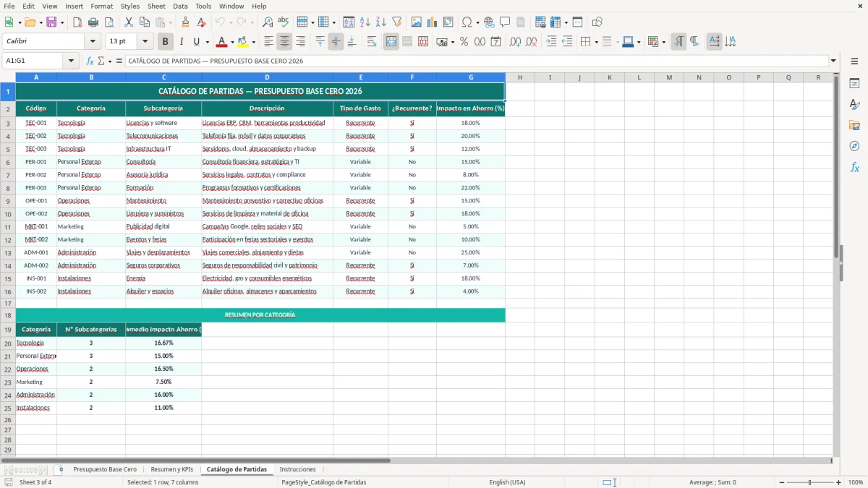The height and width of the screenshot is (488, 868).
Task: Click the Increase Indent icon
Action: 551,42
